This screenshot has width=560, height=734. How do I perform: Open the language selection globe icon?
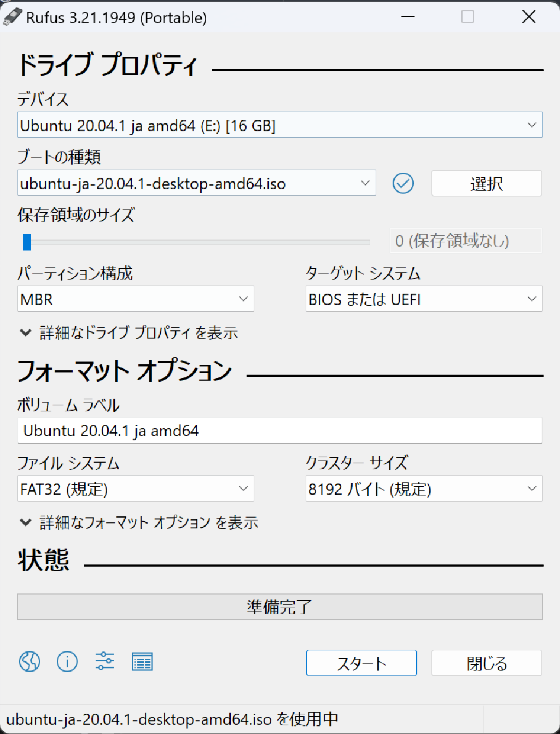coord(30,662)
